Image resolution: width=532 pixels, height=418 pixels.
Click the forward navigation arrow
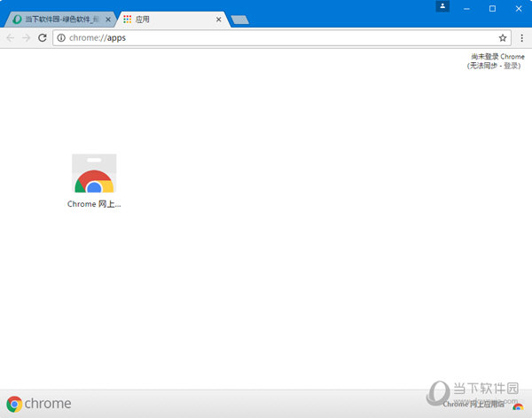coord(26,38)
